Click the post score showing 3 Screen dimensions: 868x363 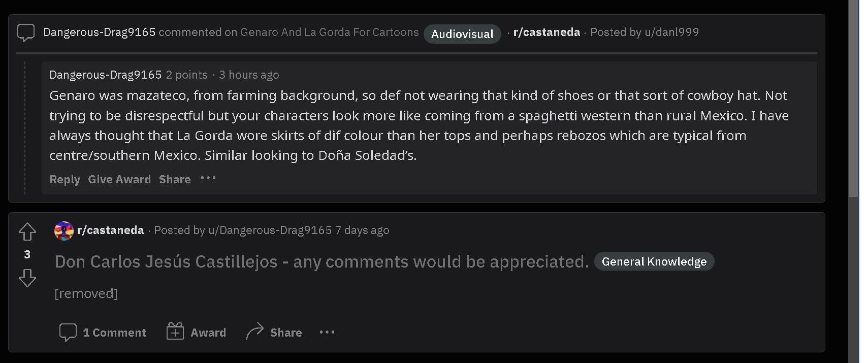[27, 255]
